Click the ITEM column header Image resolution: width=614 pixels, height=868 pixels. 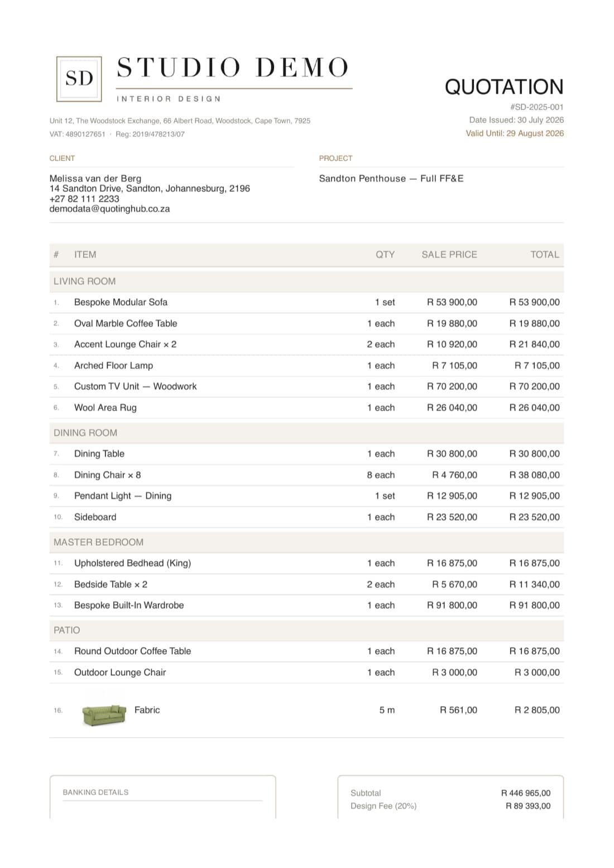pyautogui.click(x=85, y=255)
